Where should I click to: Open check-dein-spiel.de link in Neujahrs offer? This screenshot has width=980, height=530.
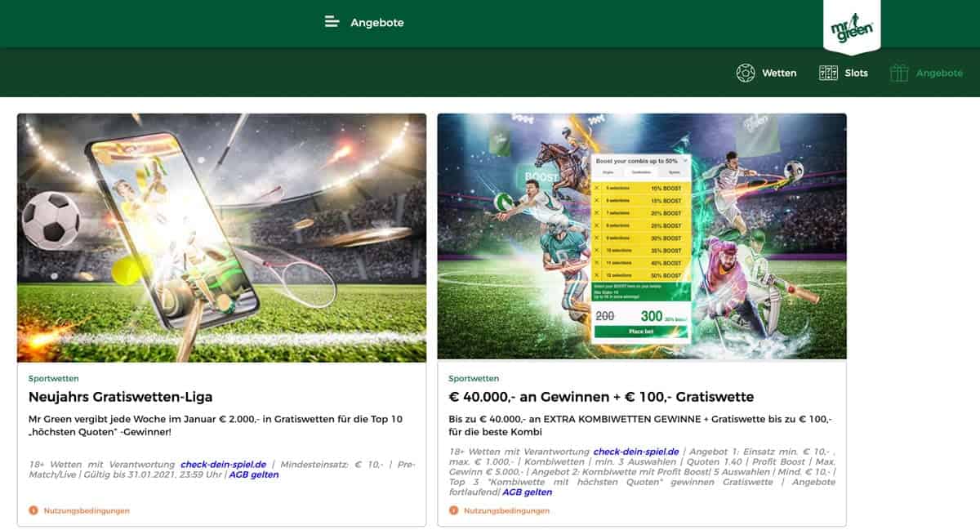pyautogui.click(x=224, y=464)
